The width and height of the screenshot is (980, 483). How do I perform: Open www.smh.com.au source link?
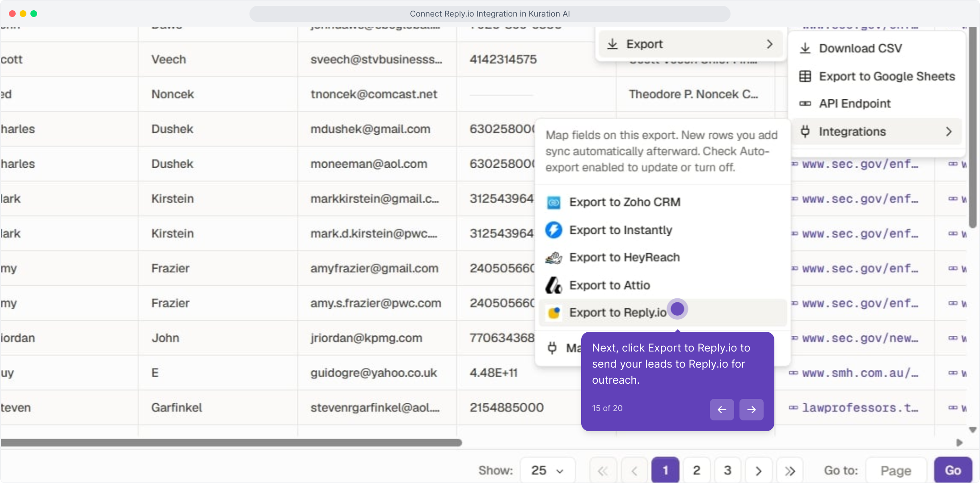860,373
